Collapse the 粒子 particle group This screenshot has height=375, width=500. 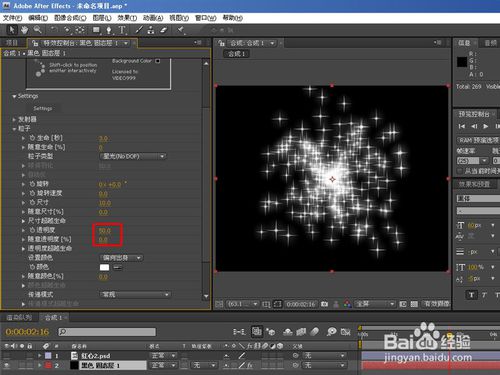tap(14, 129)
